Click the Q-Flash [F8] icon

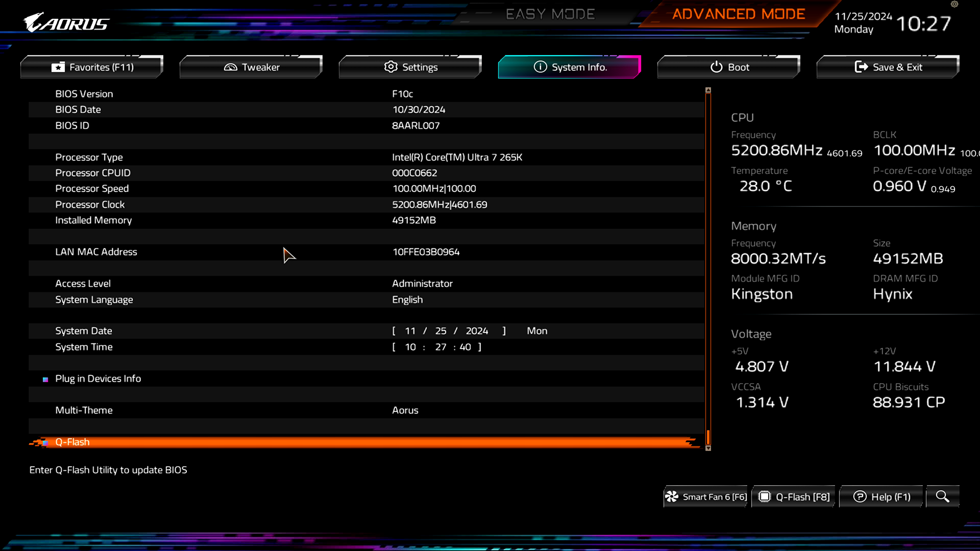pyautogui.click(x=765, y=496)
